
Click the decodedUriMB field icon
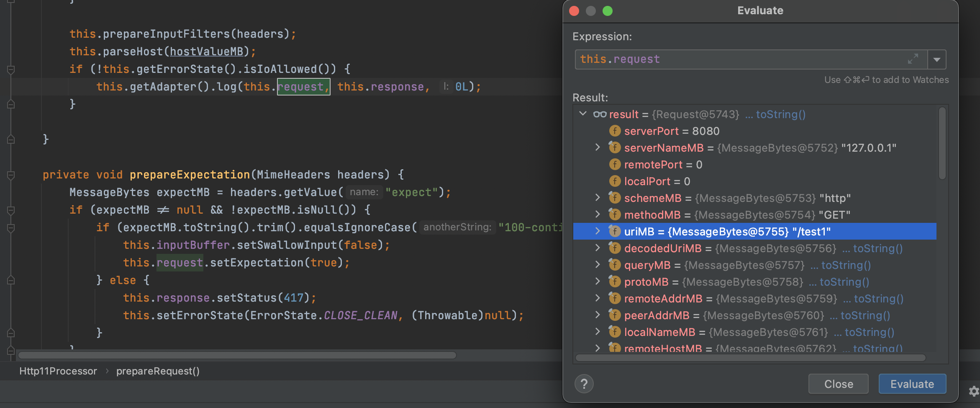(x=614, y=248)
